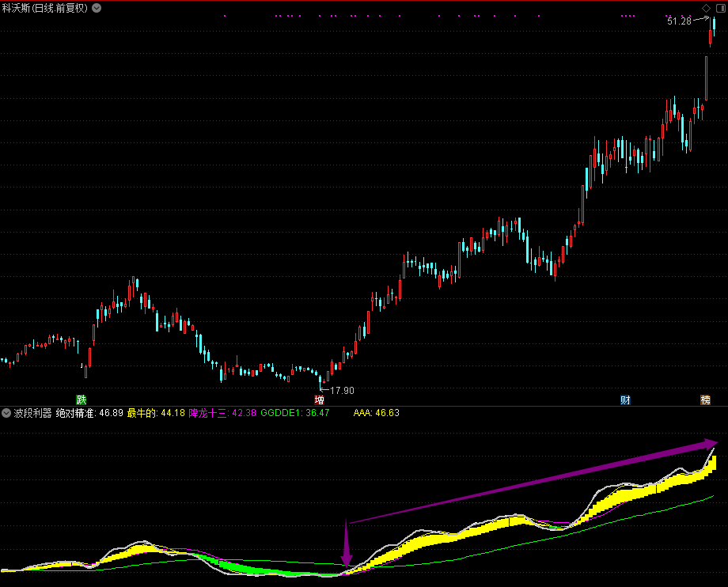The image size is (728, 587).
Task: Click the blue 财 marker icon
Action: [x=625, y=400]
